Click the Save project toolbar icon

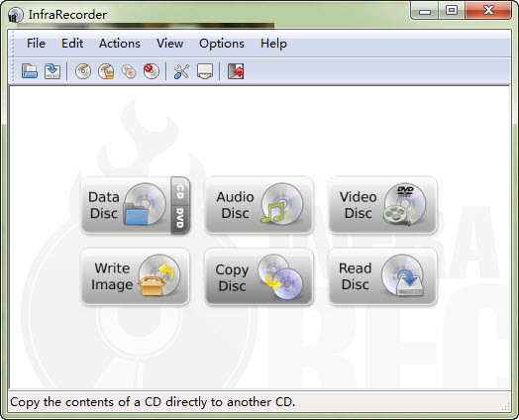point(52,71)
